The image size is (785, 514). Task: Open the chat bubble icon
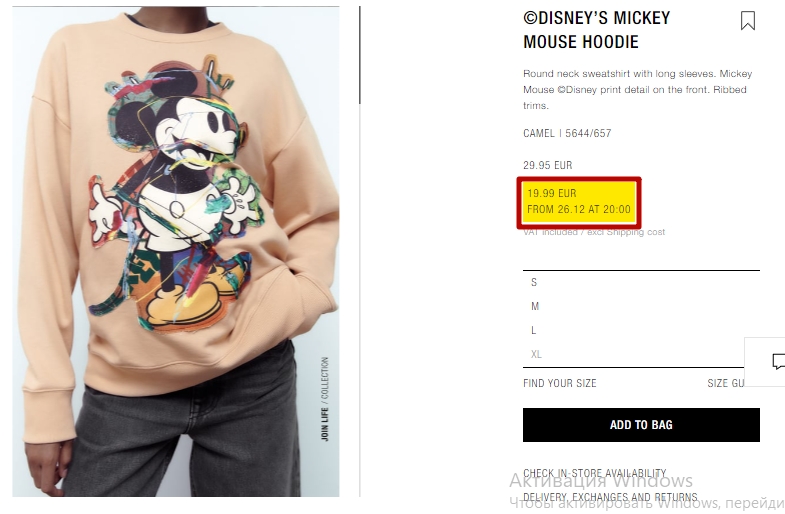coord(777,361)
